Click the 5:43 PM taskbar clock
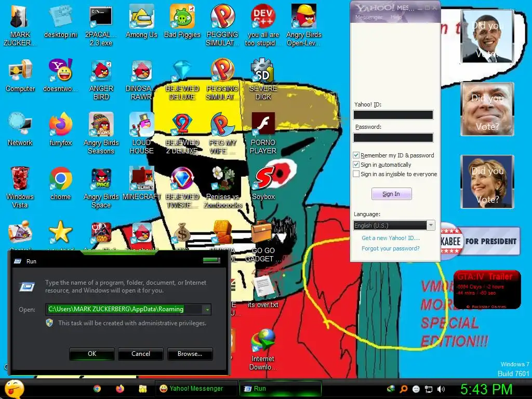This screenshot has width=532, height=399. pyautogui.click(x=486, y=389)
